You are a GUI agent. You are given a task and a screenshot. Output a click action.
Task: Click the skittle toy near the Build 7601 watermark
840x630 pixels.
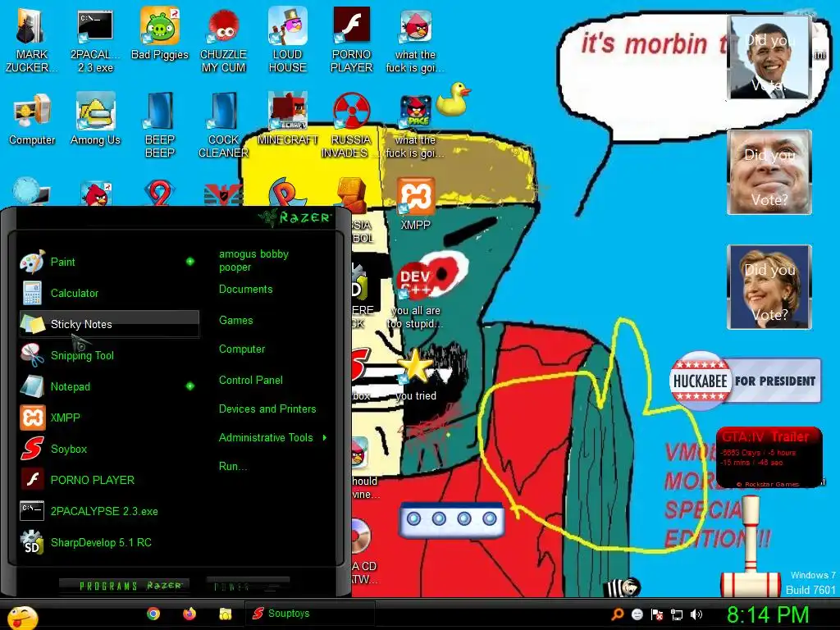point(750,546)
